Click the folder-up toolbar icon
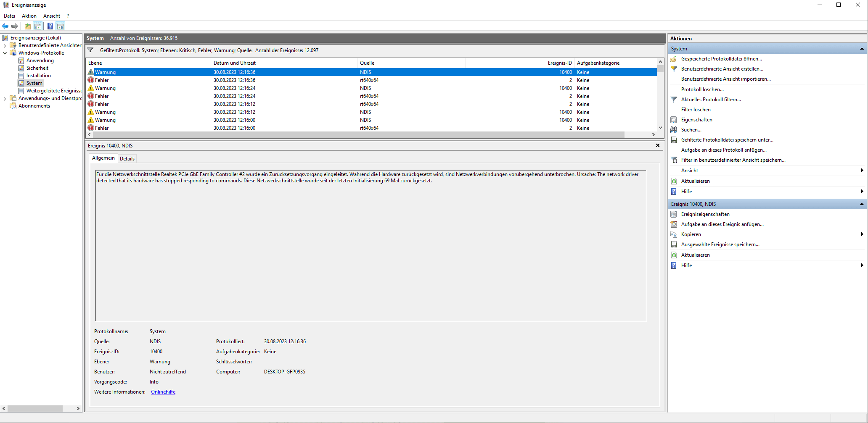This screenshot has width=868, height=423. (28, 26)
